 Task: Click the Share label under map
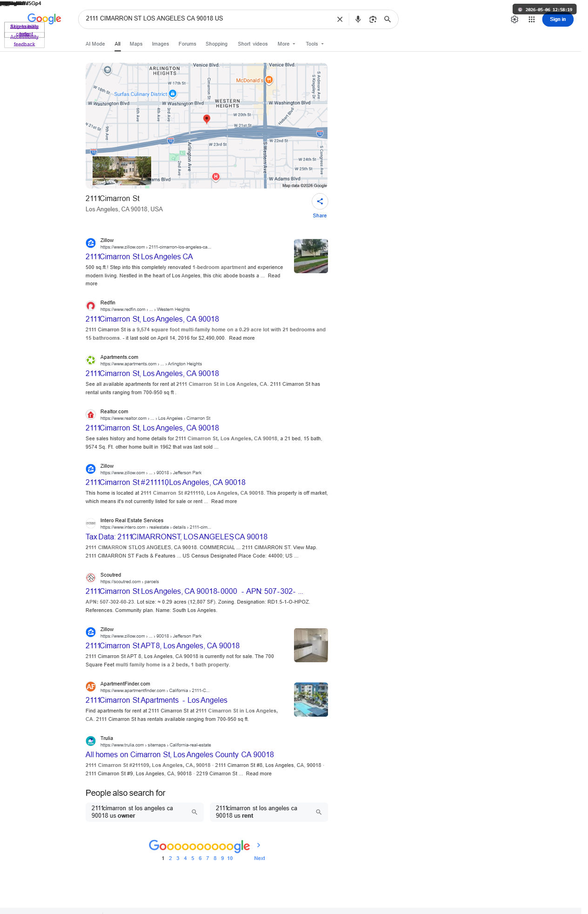point(320,216)
